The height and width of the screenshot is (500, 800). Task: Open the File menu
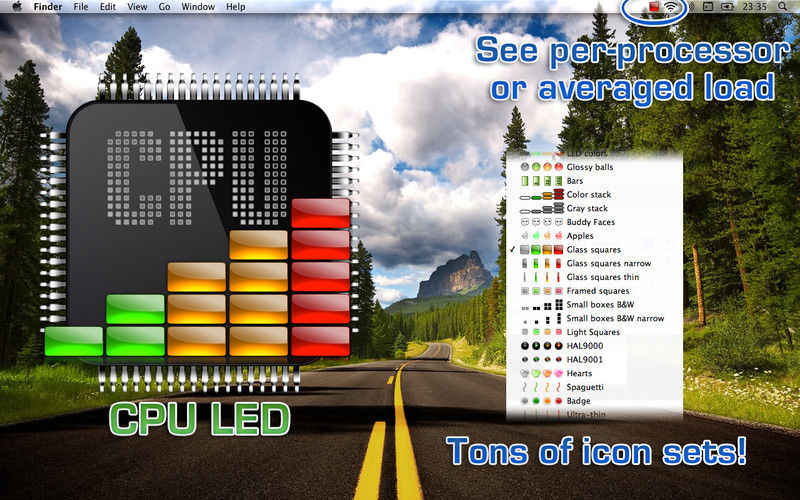pos(83,7)
